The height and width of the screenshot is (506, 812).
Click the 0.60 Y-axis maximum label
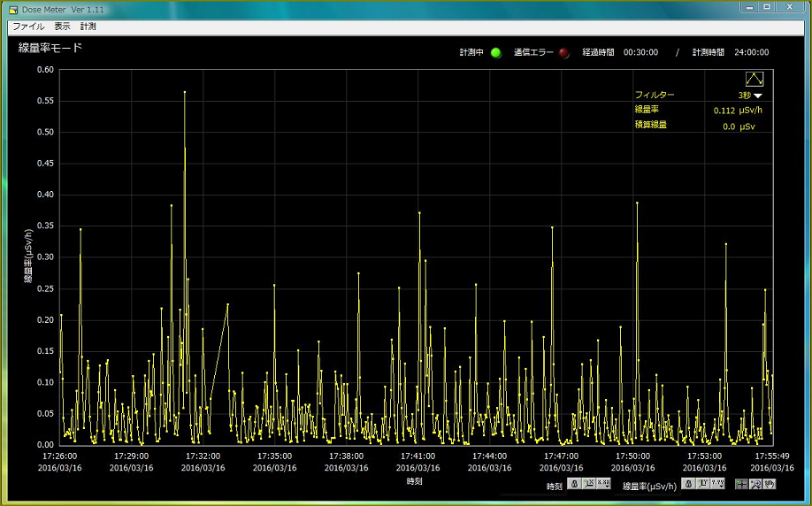44,70
